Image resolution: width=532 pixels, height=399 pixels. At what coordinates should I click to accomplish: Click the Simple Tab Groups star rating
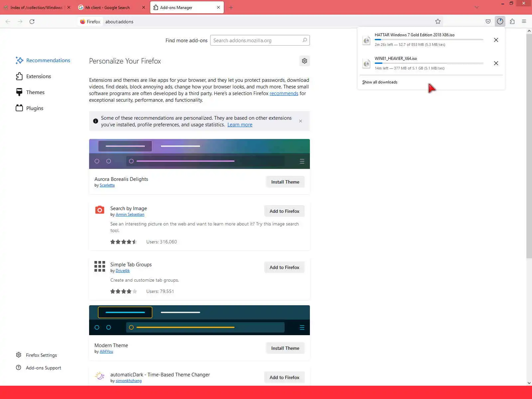pos(124,291)
